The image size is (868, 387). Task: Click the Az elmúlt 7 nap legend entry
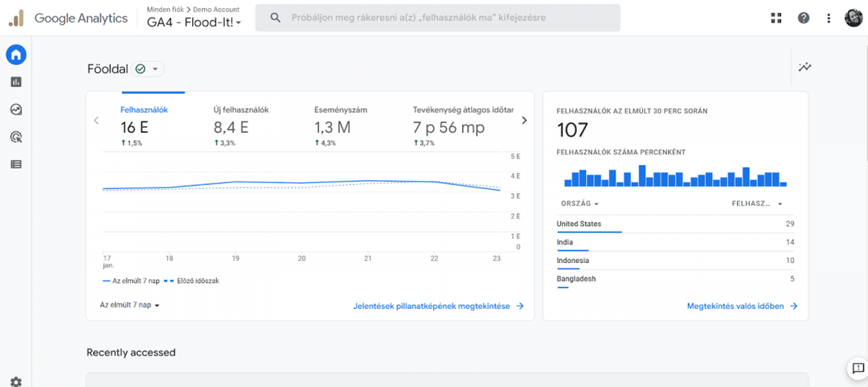coord(131,281)
